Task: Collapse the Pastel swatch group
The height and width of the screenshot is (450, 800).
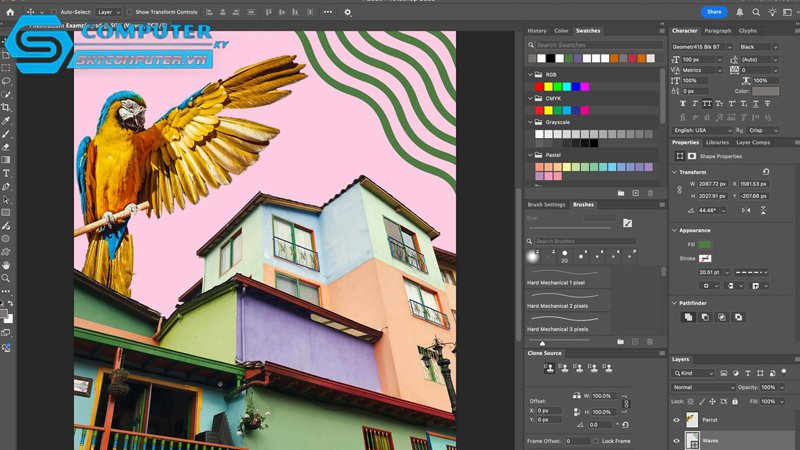Action: tap(530, 155)
